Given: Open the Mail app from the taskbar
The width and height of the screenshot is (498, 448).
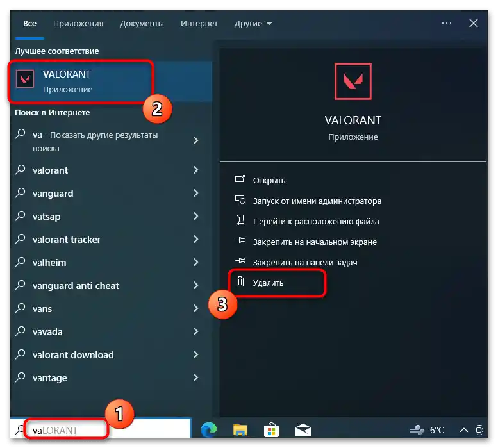Looking at the screenshot, I should point(303,430).
